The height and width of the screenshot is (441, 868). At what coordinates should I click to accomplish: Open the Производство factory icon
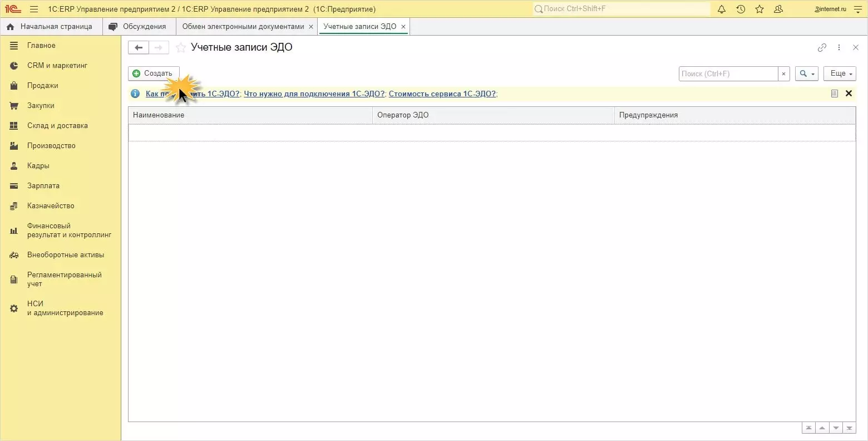(14, 146)
